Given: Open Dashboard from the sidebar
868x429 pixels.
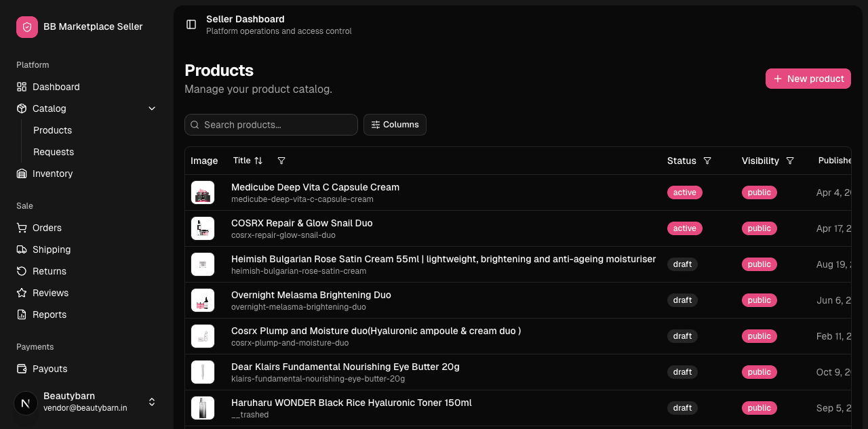Looking at the screenshot, I should click(87, 87).
